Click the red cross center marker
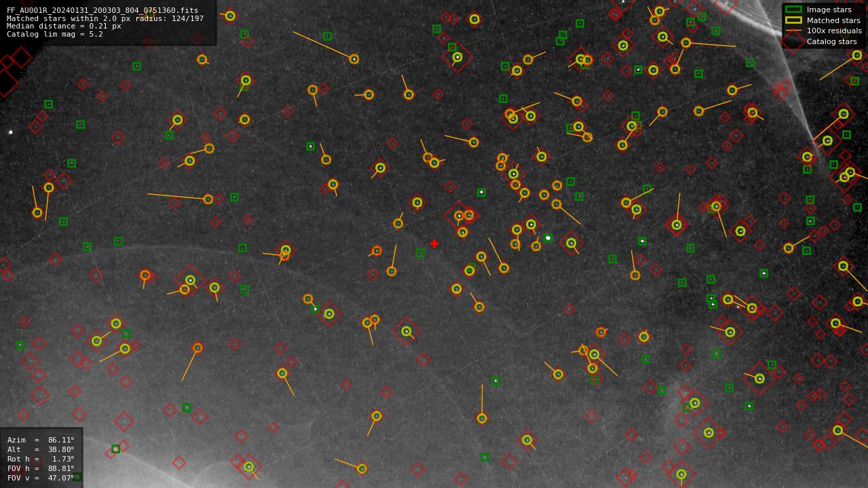The width and height of the screenshot is (868, 488). pos(434,244)
